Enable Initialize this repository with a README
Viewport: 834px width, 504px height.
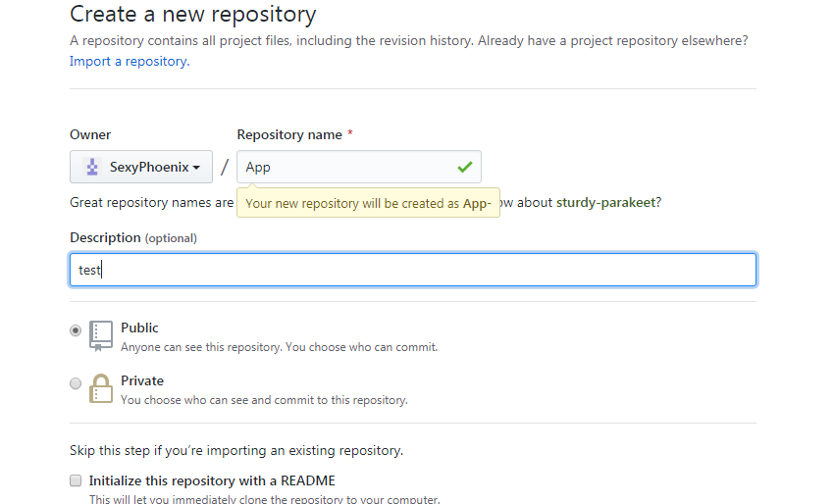76,480
